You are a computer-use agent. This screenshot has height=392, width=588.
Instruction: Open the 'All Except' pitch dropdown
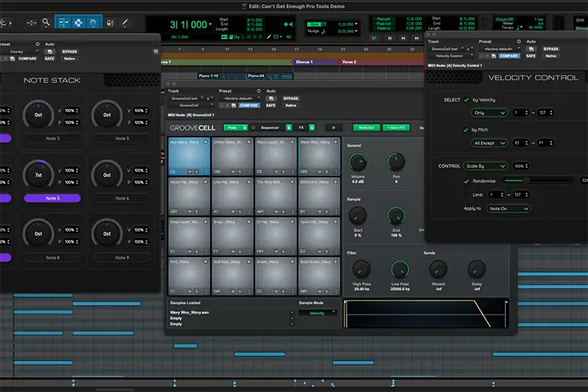pos(489,143)
